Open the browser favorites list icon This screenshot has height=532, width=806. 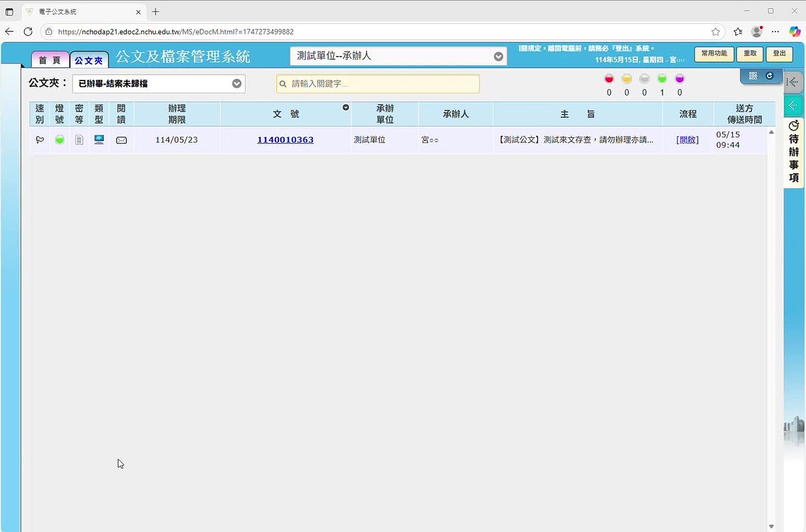[738, 31]
